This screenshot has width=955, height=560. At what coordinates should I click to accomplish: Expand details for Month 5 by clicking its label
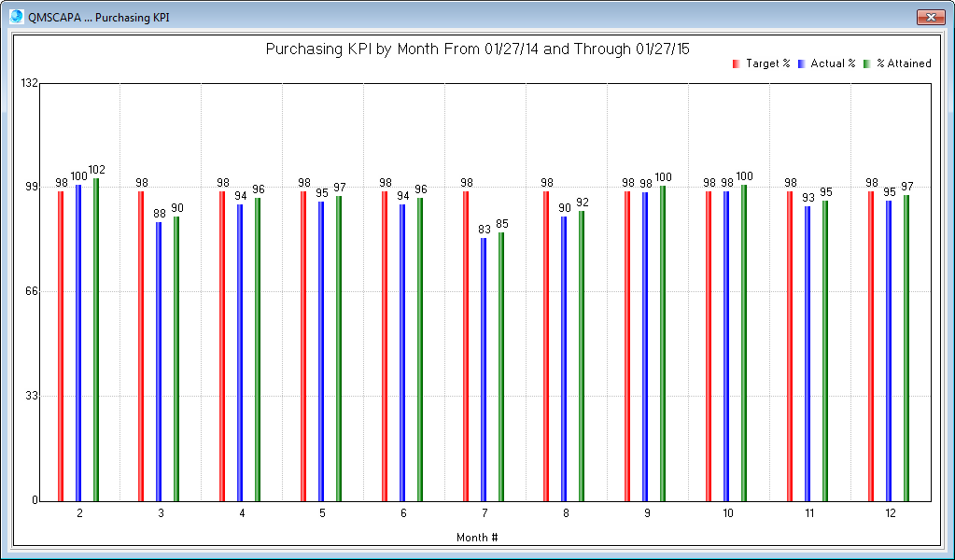(322, 514)
